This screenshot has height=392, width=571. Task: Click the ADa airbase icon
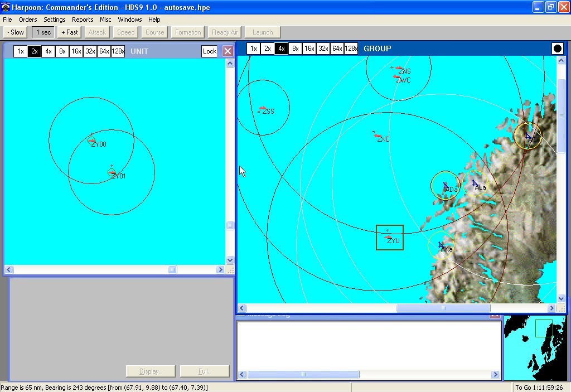(x=446, y=186)
